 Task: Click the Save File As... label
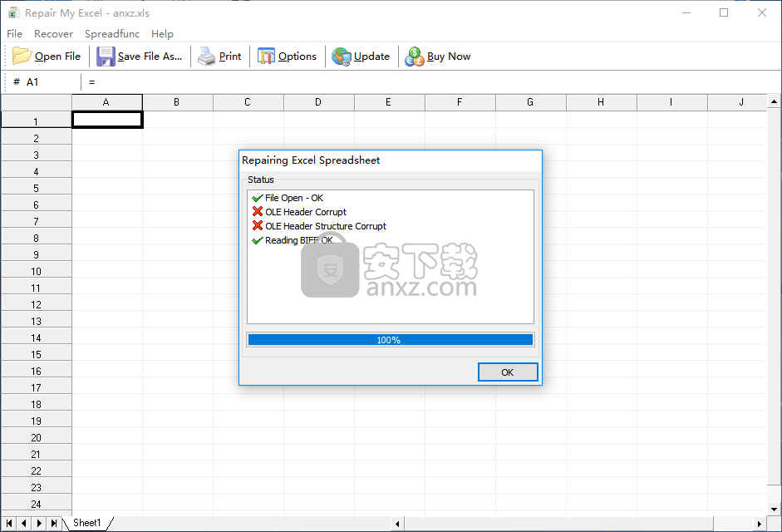[150, 57]
